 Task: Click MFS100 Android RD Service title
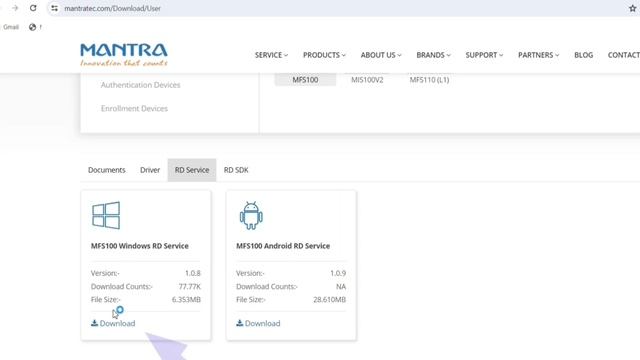pyautogui.click(x=283, y=246)
